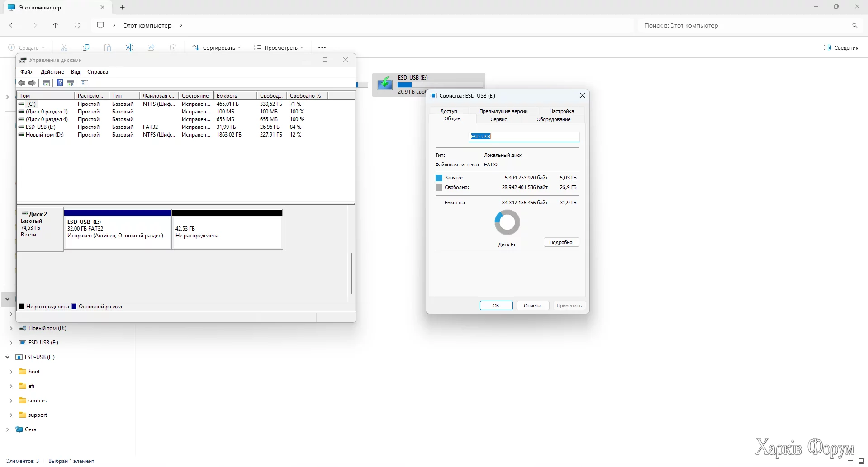Click the Подробно button
This screenshot has height=467, width=868.
pyautogui.click(x=561, y=242)
